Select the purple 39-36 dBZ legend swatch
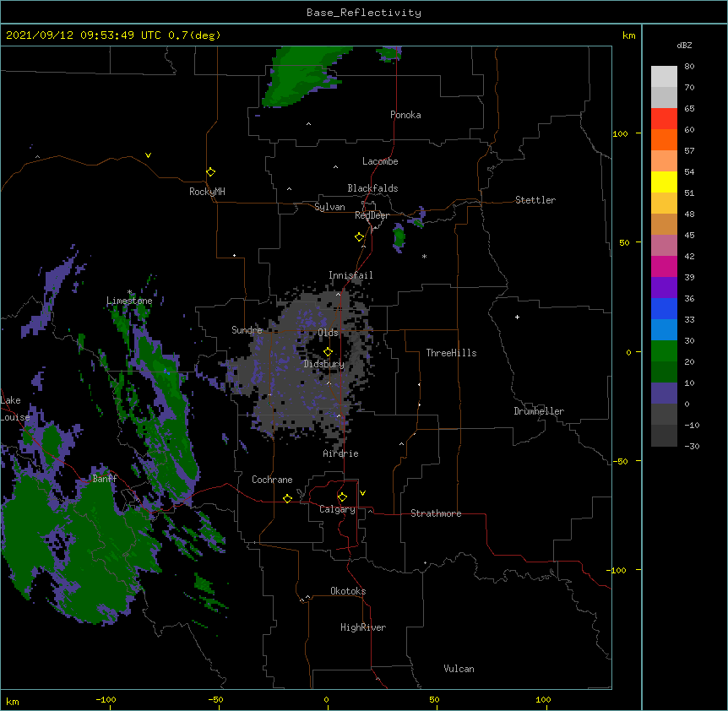 [x=664, y=287]
